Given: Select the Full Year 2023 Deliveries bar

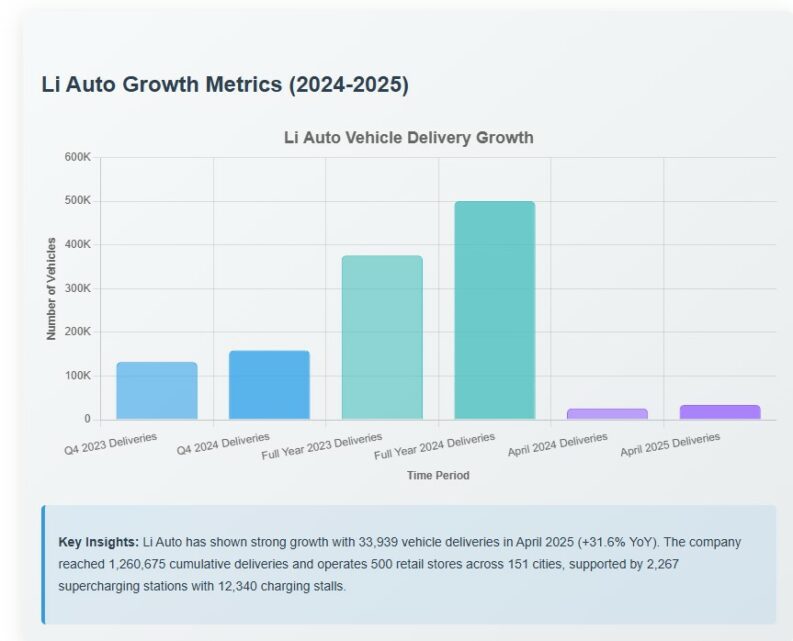Looking at the screenshot, I should click(382, 337).
